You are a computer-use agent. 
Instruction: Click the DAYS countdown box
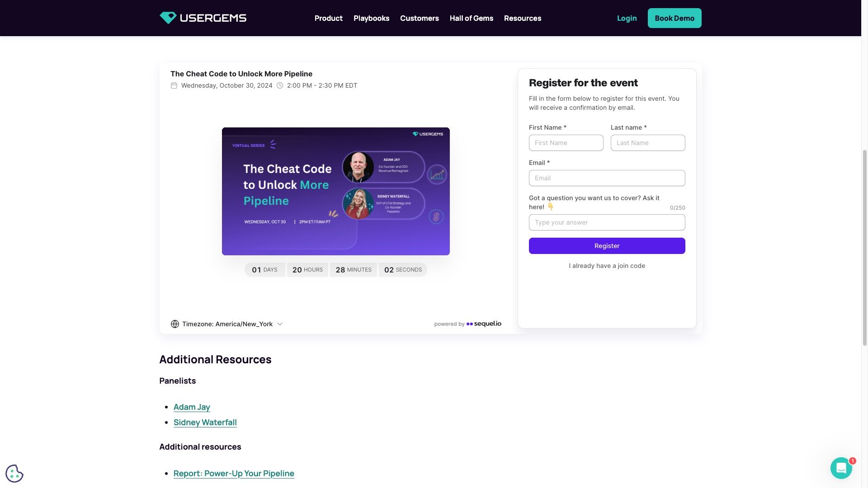pos(265,270)
